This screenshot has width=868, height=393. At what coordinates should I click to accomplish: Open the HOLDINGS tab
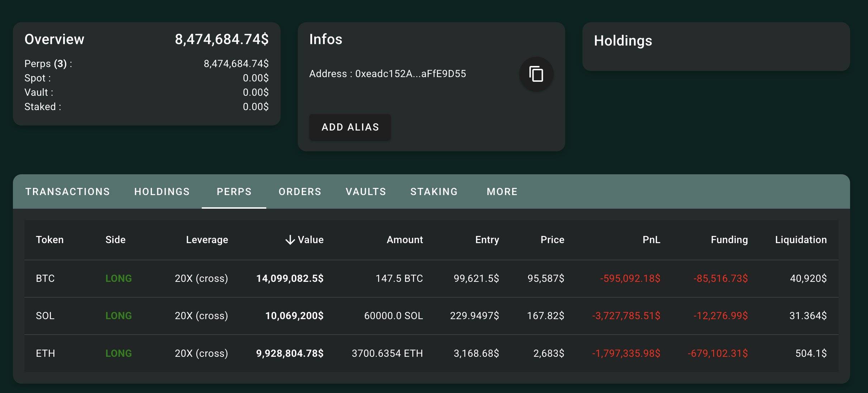(x=162, y=191)
